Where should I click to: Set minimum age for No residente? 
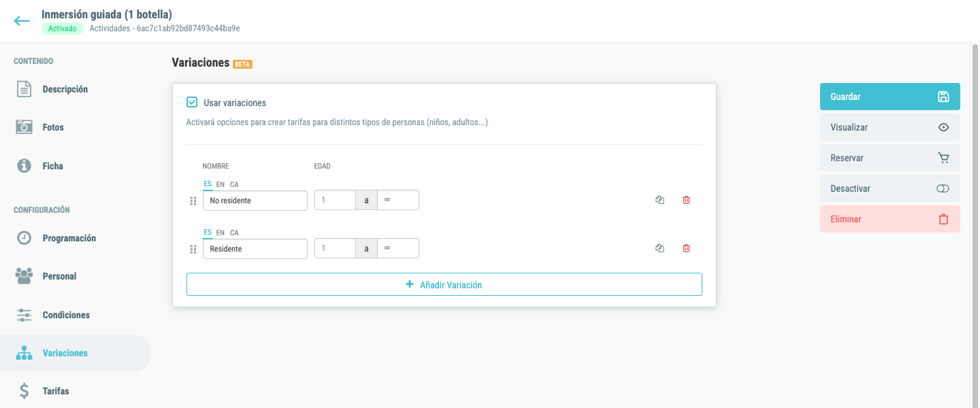335,201
